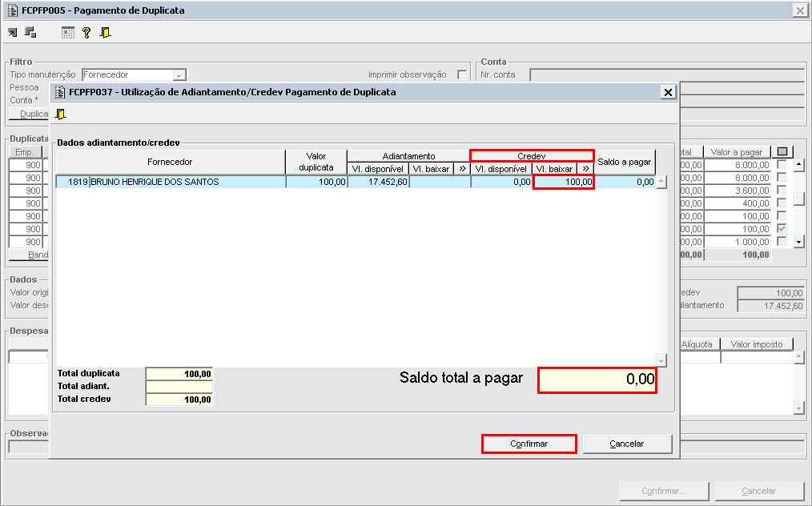Click Cancelar at the bottom of main window
Viewport: 812px width, 506px height.
[x=758, y=491]
